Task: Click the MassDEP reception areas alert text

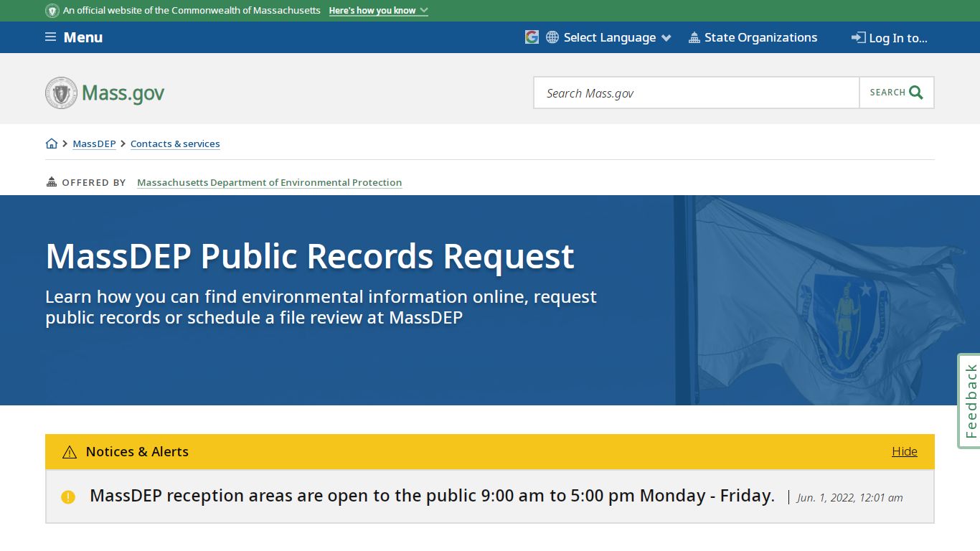Action: pyautogui.click(x=432, y=496)
